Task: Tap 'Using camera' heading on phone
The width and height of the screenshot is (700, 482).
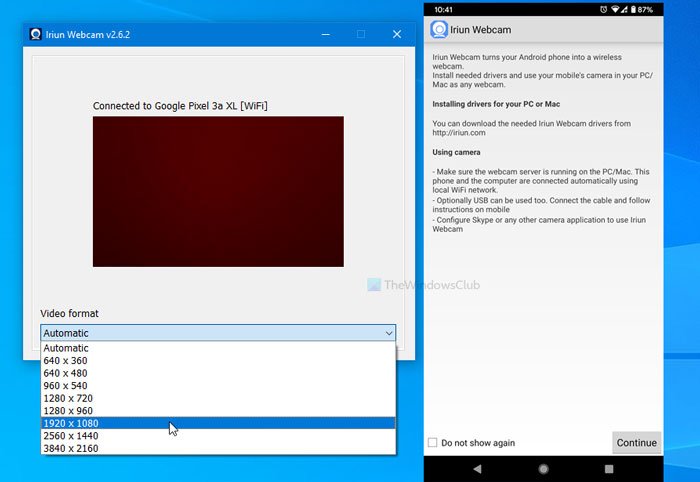Action: pyautogui.click(x=456, y=152)
